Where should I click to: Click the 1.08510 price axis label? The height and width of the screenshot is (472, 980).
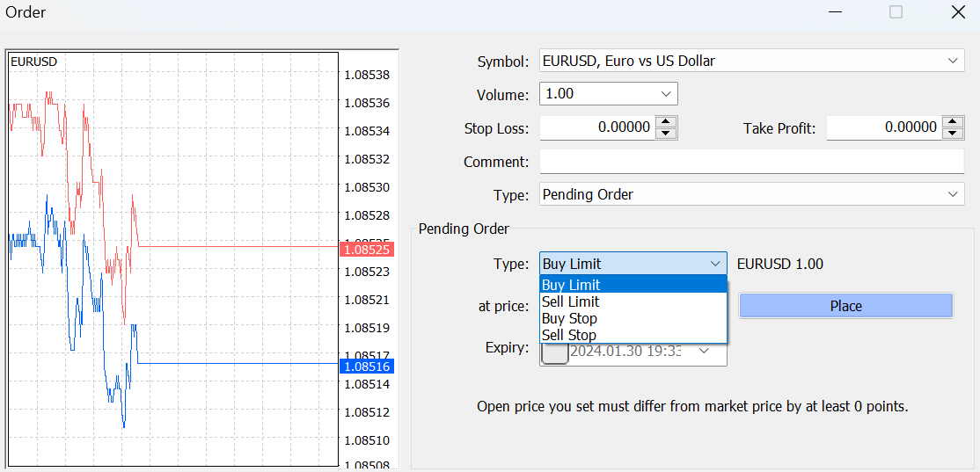pos(367,440)
